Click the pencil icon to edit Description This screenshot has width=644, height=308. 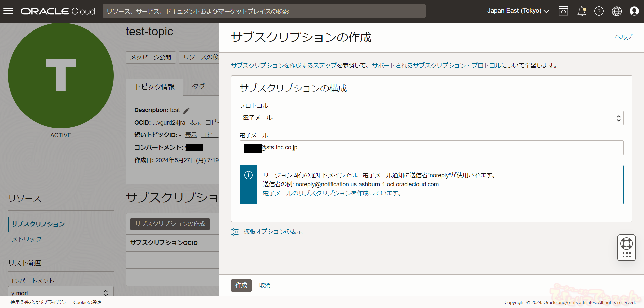point(187,110)
